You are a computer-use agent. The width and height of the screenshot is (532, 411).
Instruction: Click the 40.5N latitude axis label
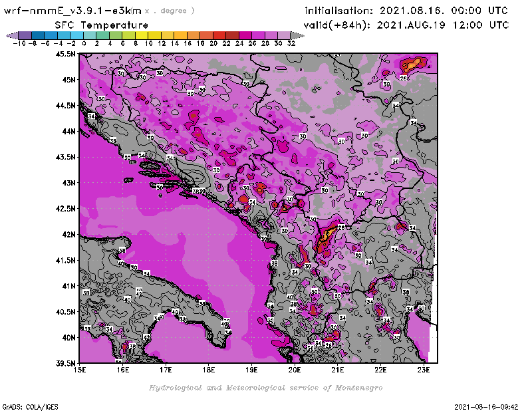(x=65, y=311)
